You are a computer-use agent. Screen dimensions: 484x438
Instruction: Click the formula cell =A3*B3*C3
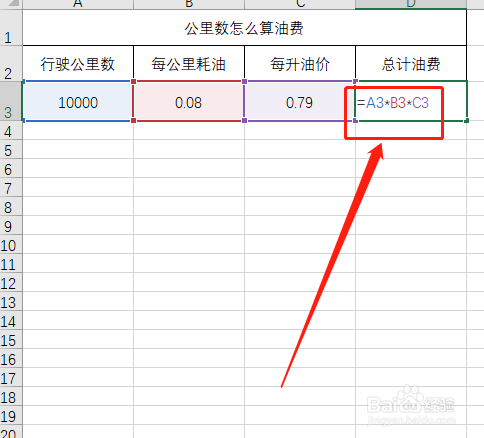411,101
